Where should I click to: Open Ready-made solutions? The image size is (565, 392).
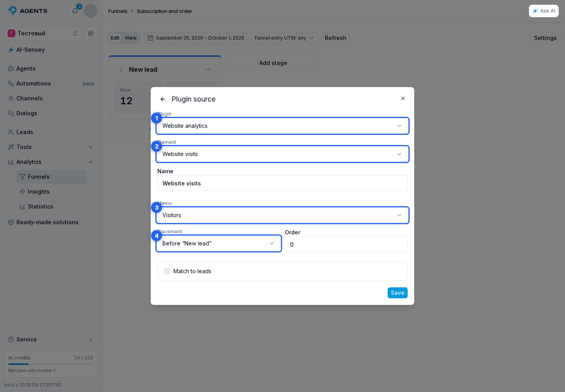click(x=51, y=222)
